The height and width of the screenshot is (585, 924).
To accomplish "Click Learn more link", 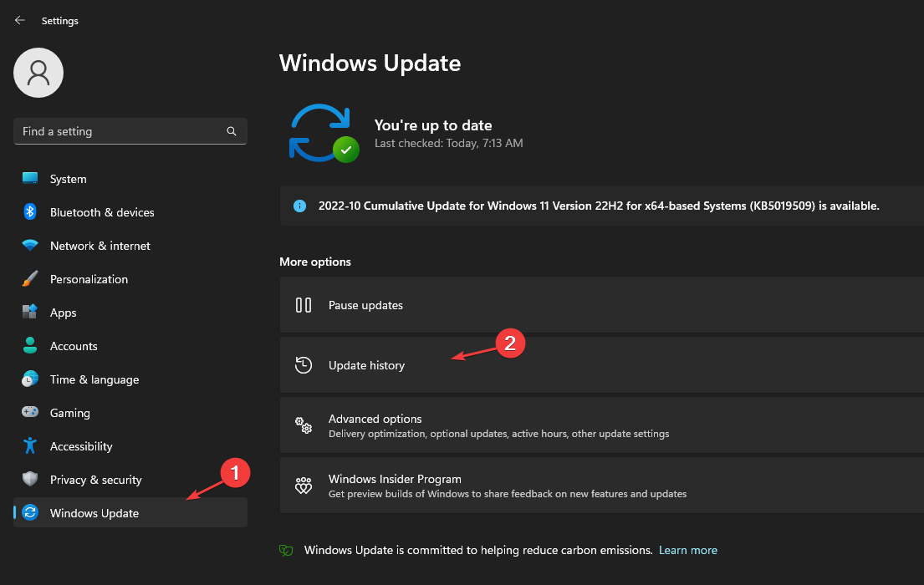I will 687,550.
